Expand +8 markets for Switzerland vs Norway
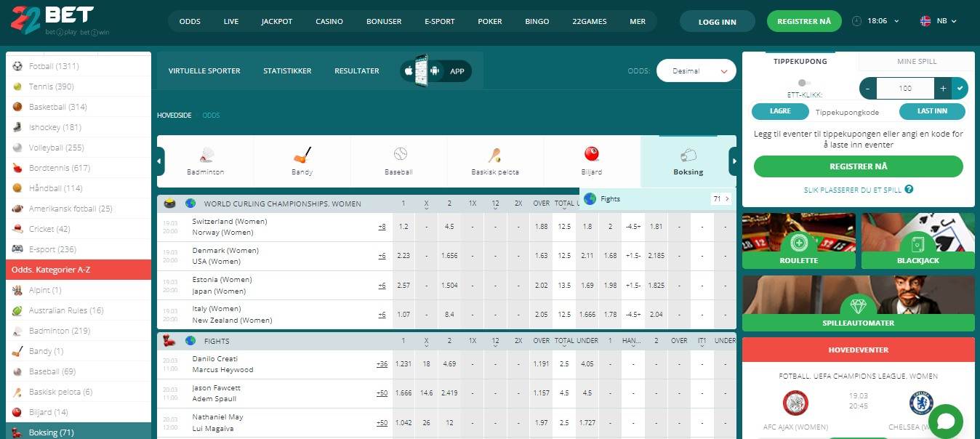Viewport: 980px width, 439px height. pos(382,227)
